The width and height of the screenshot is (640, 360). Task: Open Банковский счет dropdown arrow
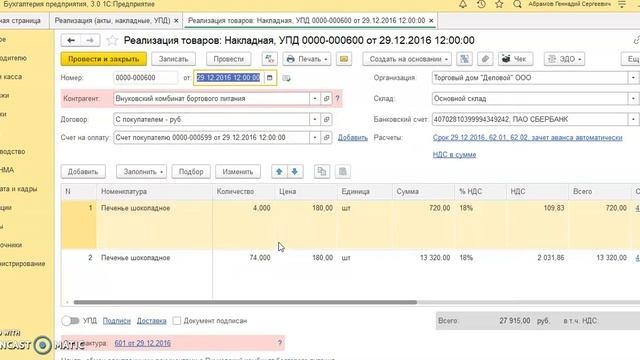(633, 119)
